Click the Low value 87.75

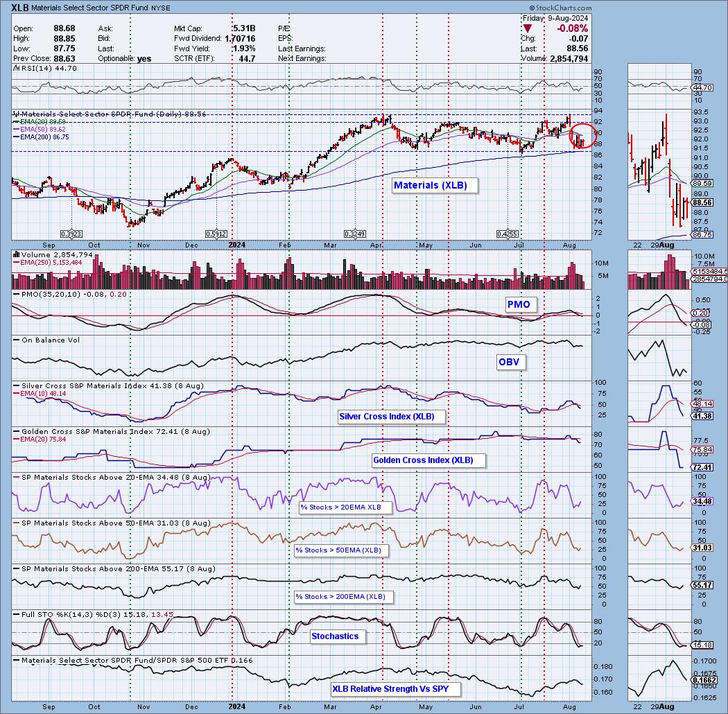[x=64, y=49]
